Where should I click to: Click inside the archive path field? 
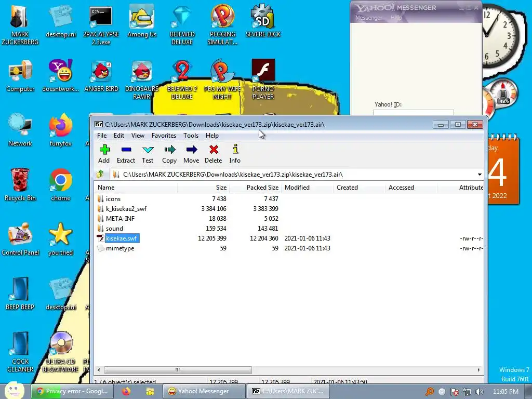[x=294, y=175]
